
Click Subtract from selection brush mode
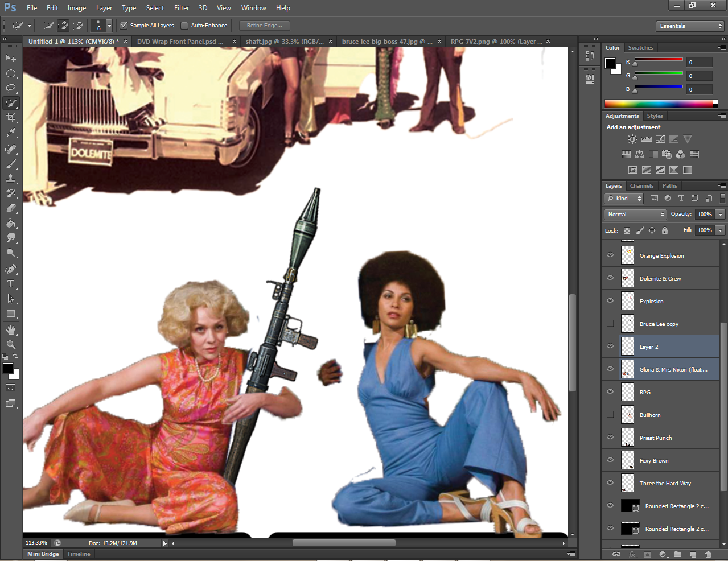(x=79, y=26)
